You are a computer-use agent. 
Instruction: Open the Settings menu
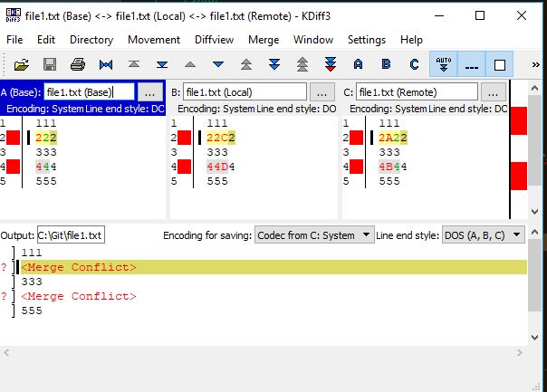(367, 40)
